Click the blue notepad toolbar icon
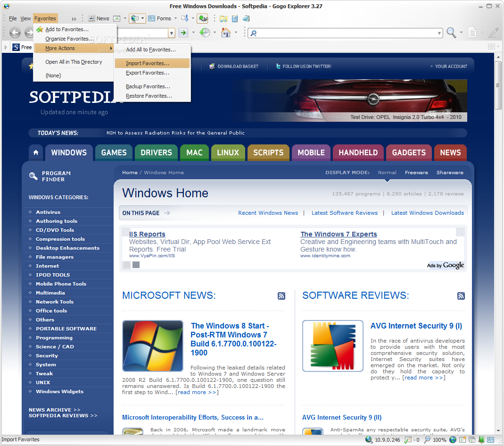The height and width of the screenshot is (446, 504). (x=246, y=19)
